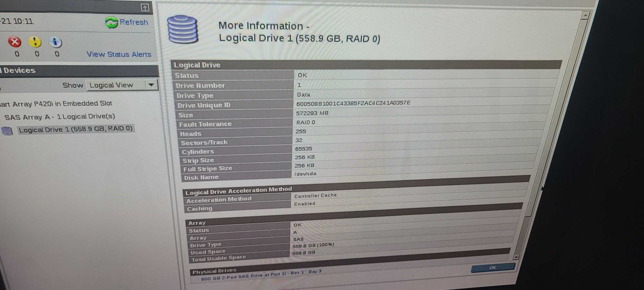The width and height of the screenshot is (644, 290).
Task: Click the Cylinders value 65535
Action: pyautogui.click(x=304, y=149)
